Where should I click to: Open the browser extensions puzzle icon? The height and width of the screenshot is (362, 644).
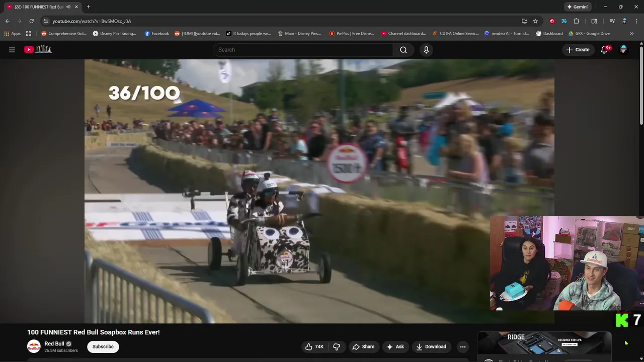pyautogui.click(x=577, y=21)
